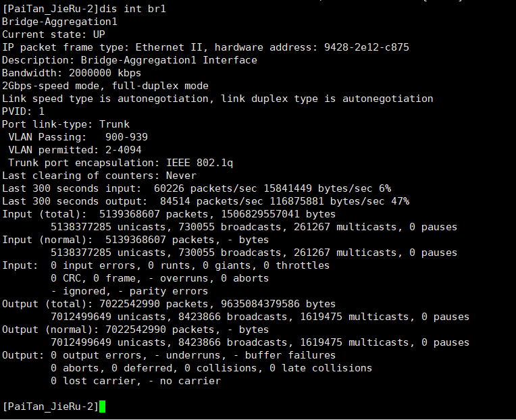
Task: Click the "Port link-type: Trunk" line
Action: (x=66, y=124)
